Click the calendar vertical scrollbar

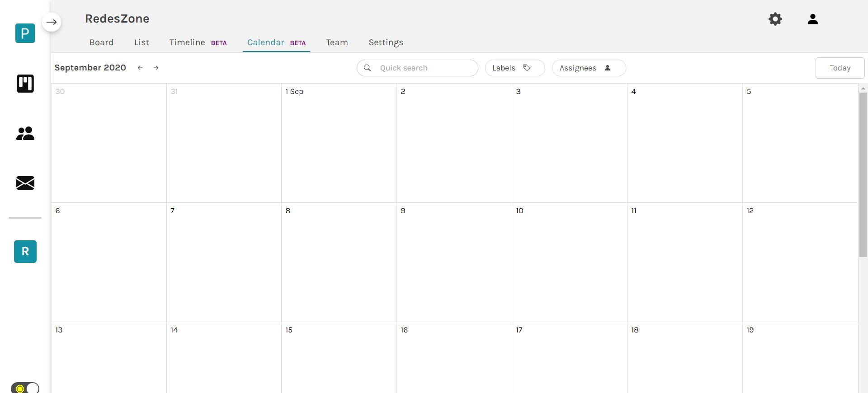[863, 174]
